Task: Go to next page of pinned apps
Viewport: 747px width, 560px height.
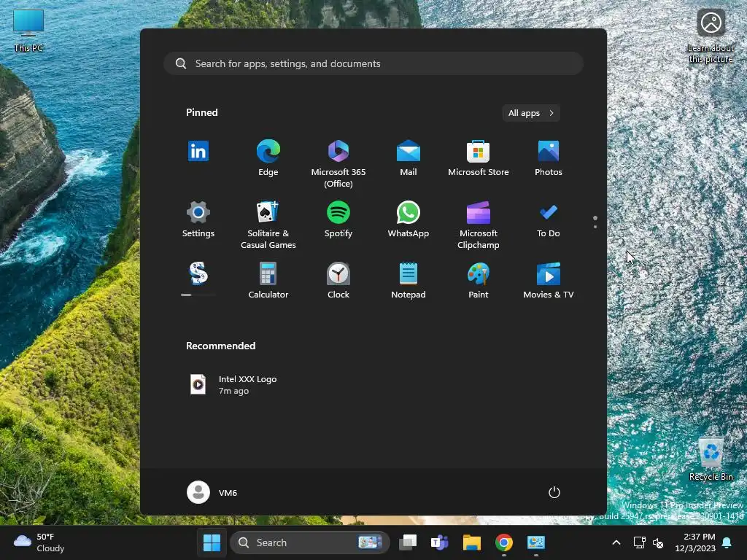Action: pyautogui.click(x=595, y=227)
